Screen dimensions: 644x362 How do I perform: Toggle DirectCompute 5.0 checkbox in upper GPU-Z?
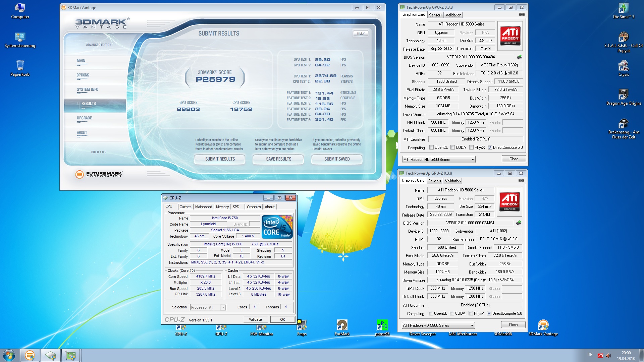point(490,147)
